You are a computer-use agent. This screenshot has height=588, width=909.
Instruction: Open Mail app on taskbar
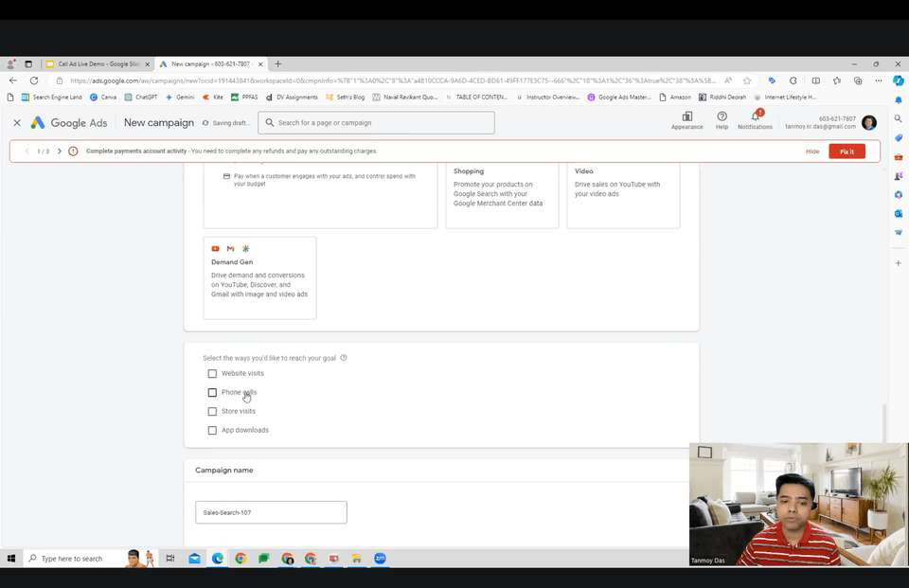pos(194,559)
